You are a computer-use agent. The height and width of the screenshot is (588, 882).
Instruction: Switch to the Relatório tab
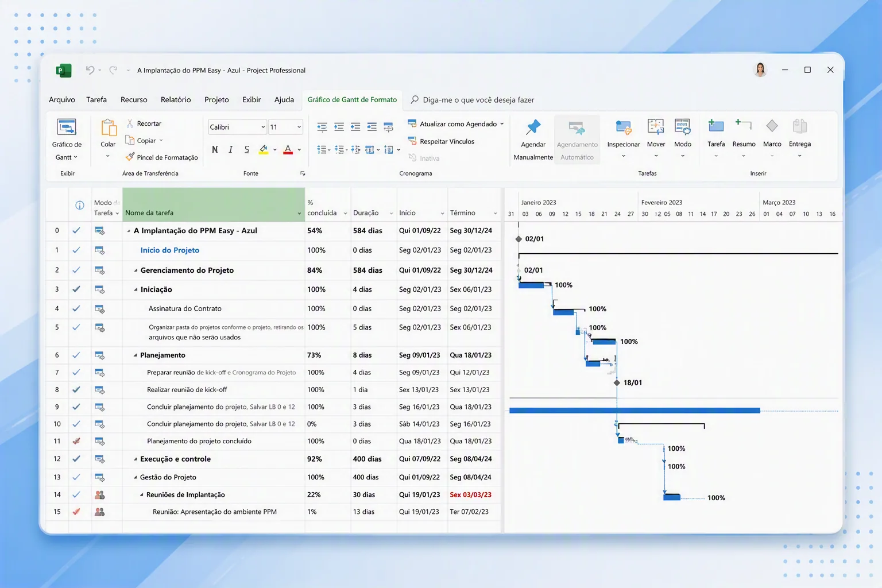[x=176, y=99]
